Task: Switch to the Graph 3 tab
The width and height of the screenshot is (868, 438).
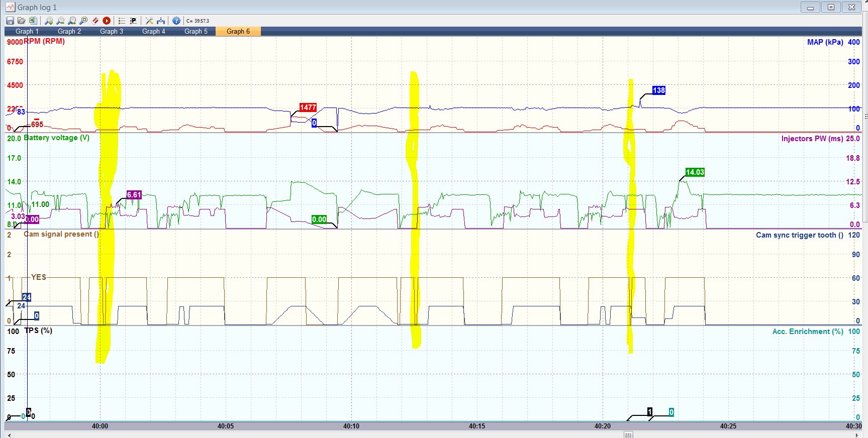Action: [x=111, y=31]
